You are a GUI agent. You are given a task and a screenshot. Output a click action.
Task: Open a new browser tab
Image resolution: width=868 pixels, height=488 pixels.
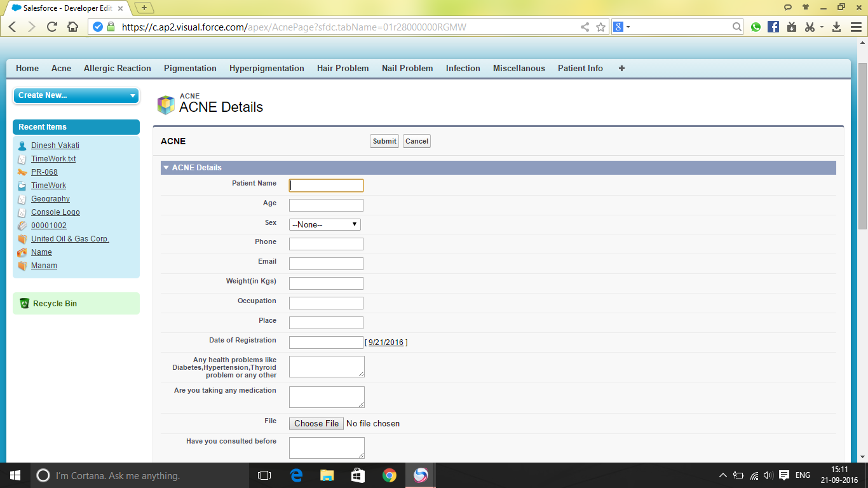pyautogui.click(x=145, y=8)
